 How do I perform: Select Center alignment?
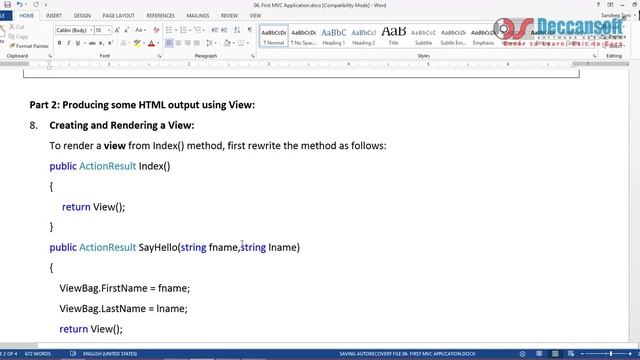coord(178,43)
